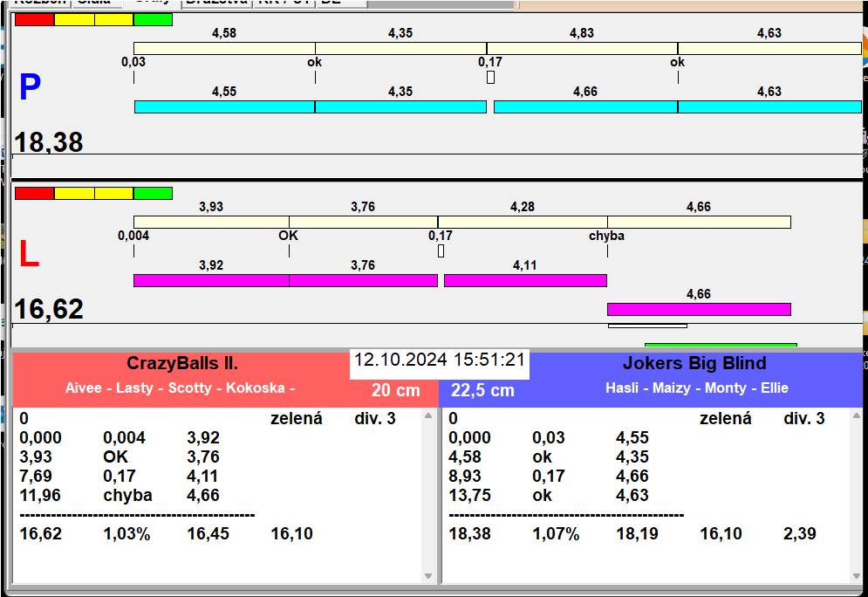Open the KK / CT tab
Image resolution: width=868 pixels, height=597 pixels.
coord(283,3)
